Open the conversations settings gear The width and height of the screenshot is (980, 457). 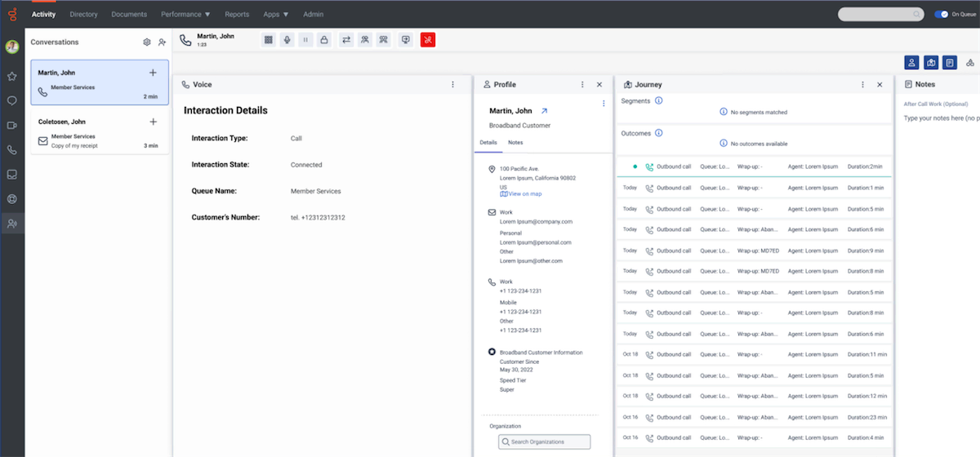(147, 42)
